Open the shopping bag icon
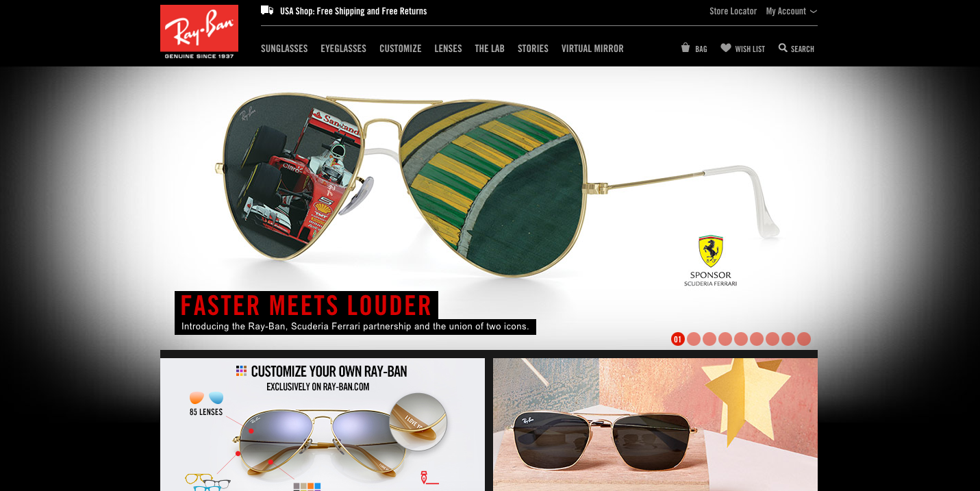980x491 pixels. click(x=686, y=48)
